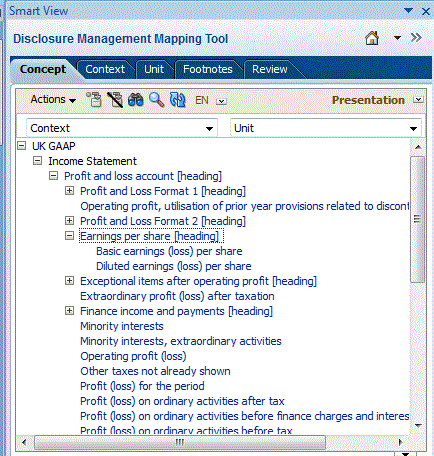Collapse the UK GAAP tree node
The image size is (434, 456).
click(x=22, y=146)
